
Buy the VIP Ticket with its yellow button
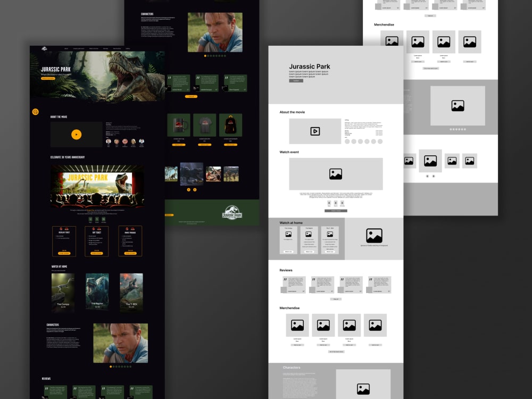97,253
